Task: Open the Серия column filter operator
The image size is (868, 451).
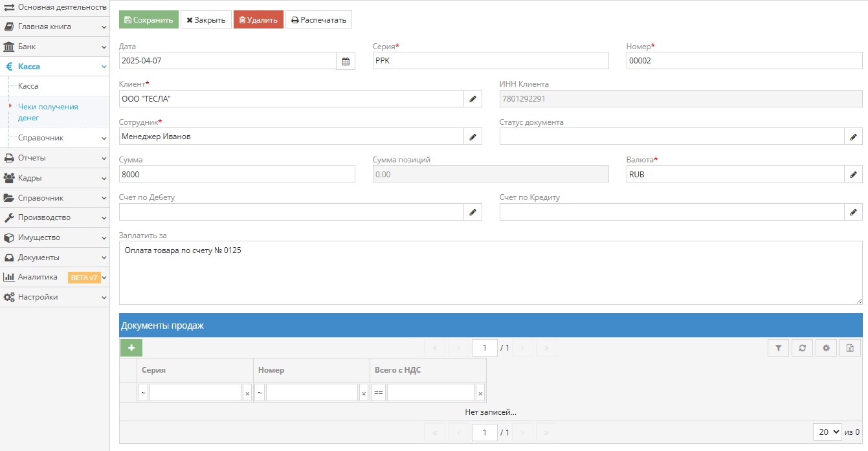Action: [143, 393]
